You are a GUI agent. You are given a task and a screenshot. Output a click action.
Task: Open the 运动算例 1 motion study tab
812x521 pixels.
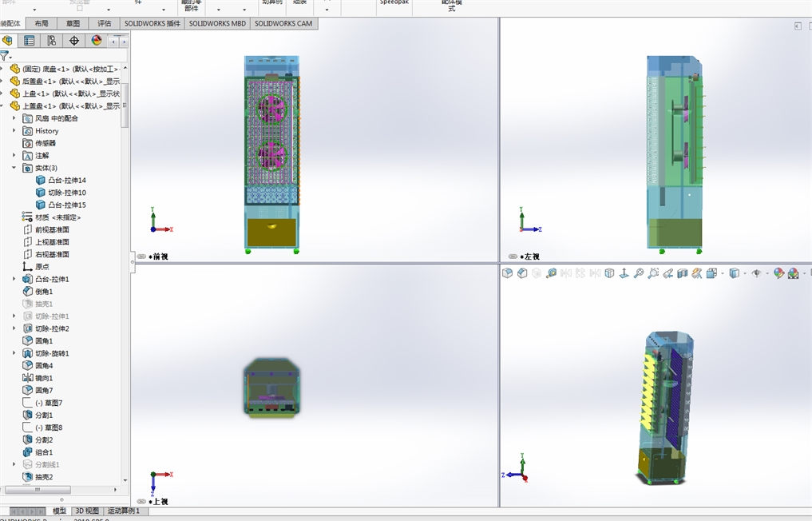[x=123, y=511]
